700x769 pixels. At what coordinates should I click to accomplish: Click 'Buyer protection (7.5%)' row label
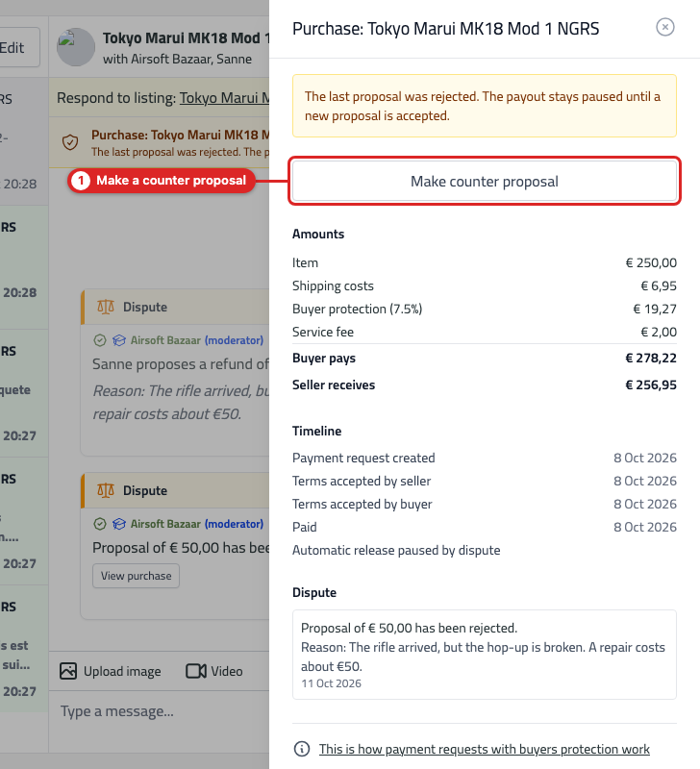357,309
